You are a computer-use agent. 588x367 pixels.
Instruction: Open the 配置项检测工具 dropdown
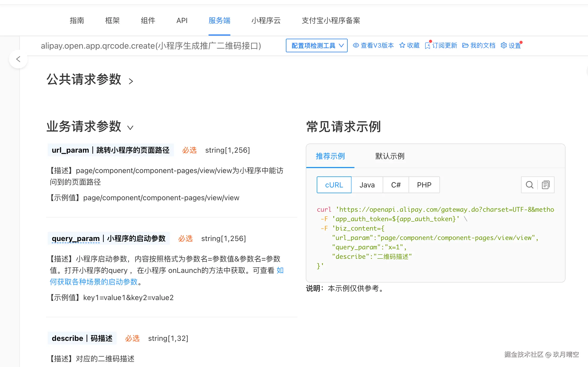click(x=316, y=45)
